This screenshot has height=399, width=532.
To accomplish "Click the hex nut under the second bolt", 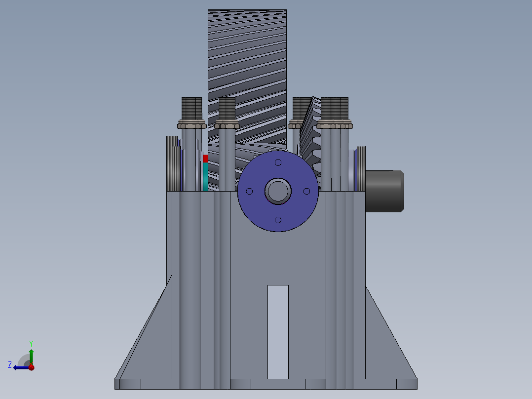I will pyautogui.click(x=228, y=125).
